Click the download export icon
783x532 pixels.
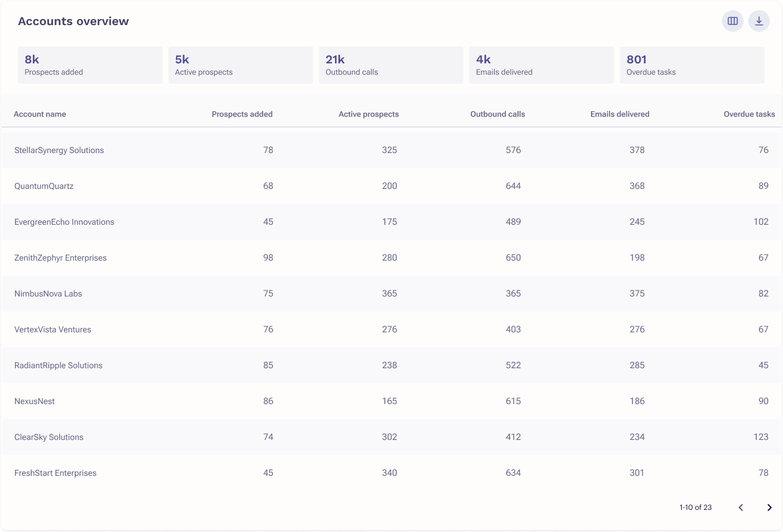point(759,21)
